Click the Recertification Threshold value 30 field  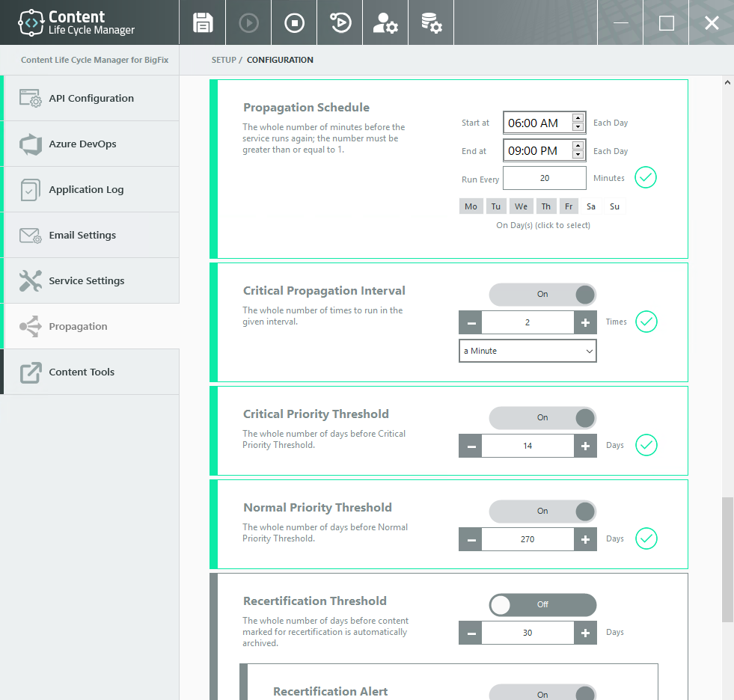point(527,633)
